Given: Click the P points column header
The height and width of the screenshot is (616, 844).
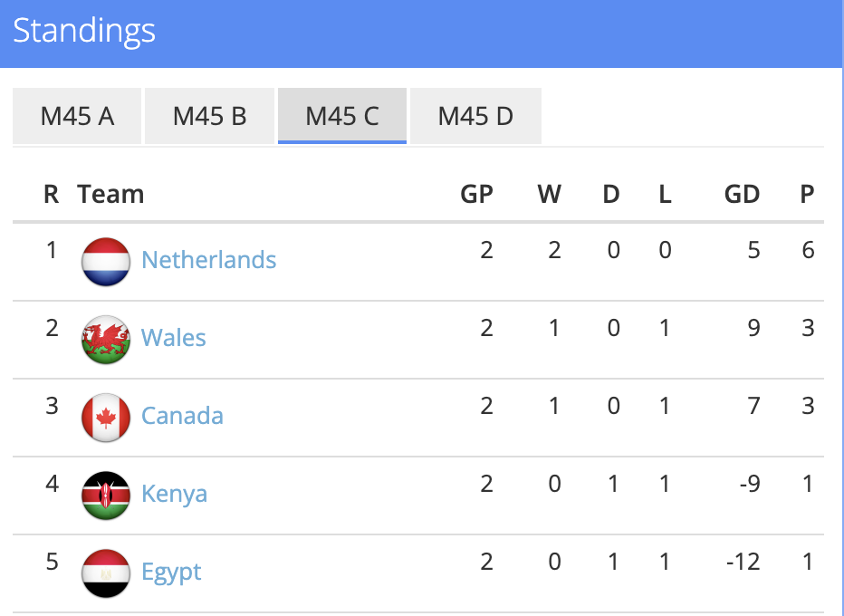Looking at the screenshot, I should click(x=807, y=194).
